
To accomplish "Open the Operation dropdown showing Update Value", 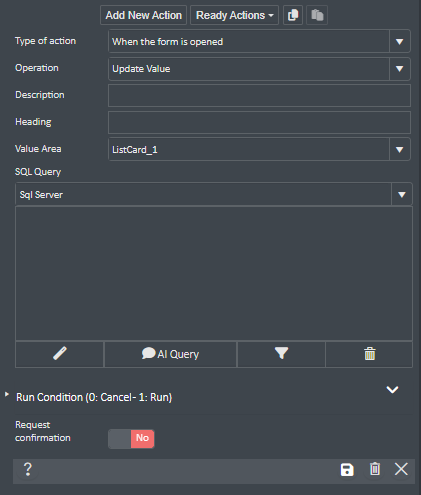I will tap(259, 69).
